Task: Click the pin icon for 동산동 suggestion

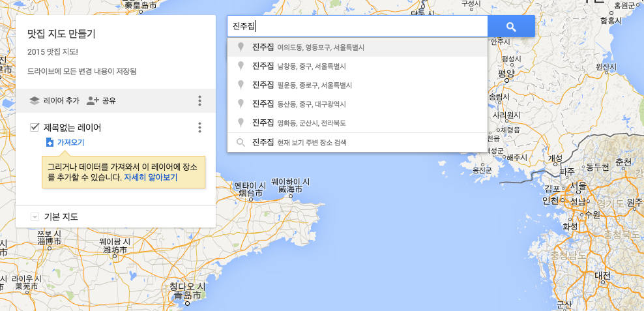Action: click(x=241, y=104)
